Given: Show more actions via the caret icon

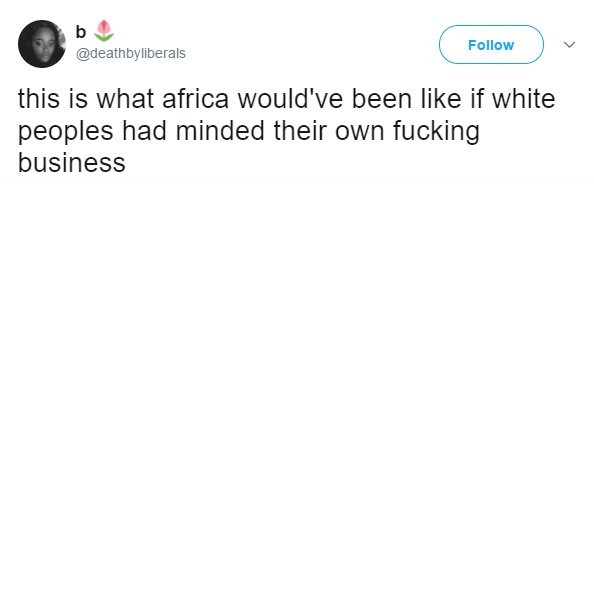Looking at the screenshot, I should (570, 45).
